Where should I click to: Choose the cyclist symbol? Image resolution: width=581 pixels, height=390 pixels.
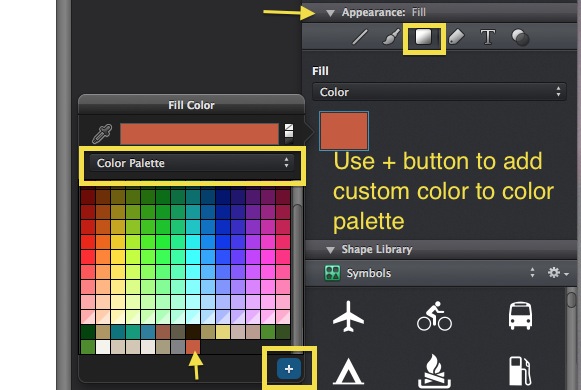click(x=434, y=316)
